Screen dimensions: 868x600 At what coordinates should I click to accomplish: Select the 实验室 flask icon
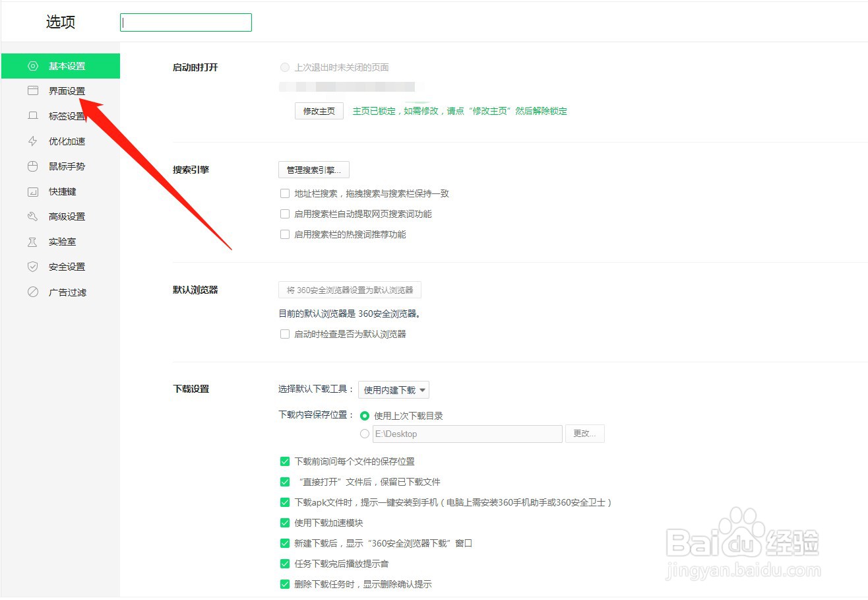[32, 242]
